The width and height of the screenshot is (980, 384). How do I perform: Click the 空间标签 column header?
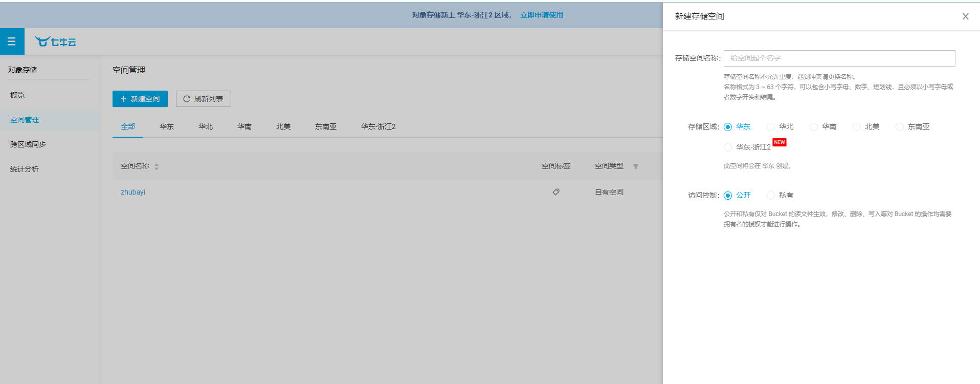pyautogui.click(x=556, y=166)
